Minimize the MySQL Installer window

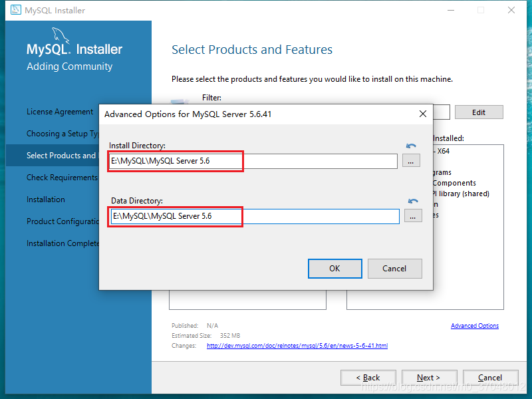[x=451, y=10]
